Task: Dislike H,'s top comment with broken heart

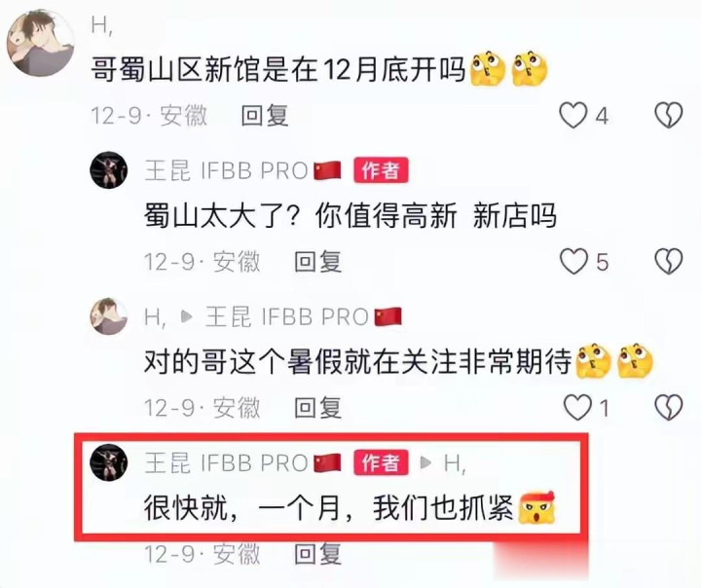Action: tap(668, 116)
